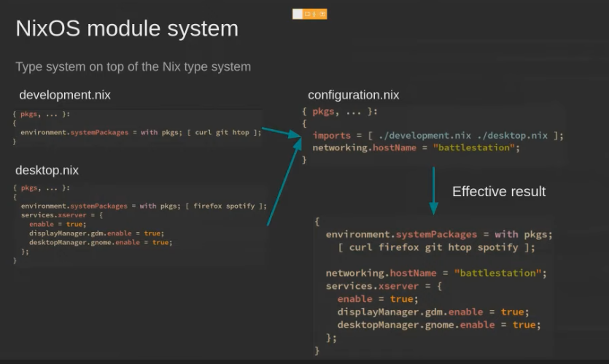Screen dimensions: 609x364
Task: Click the "battlestation" string in the effective result
Action: [x=499, y=273]
